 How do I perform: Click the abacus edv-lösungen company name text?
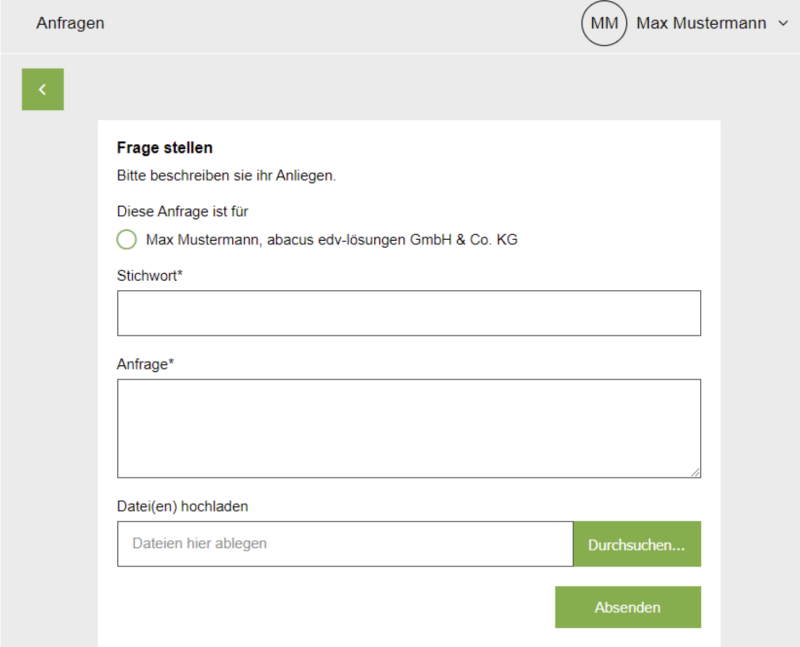tap(332, 239)
